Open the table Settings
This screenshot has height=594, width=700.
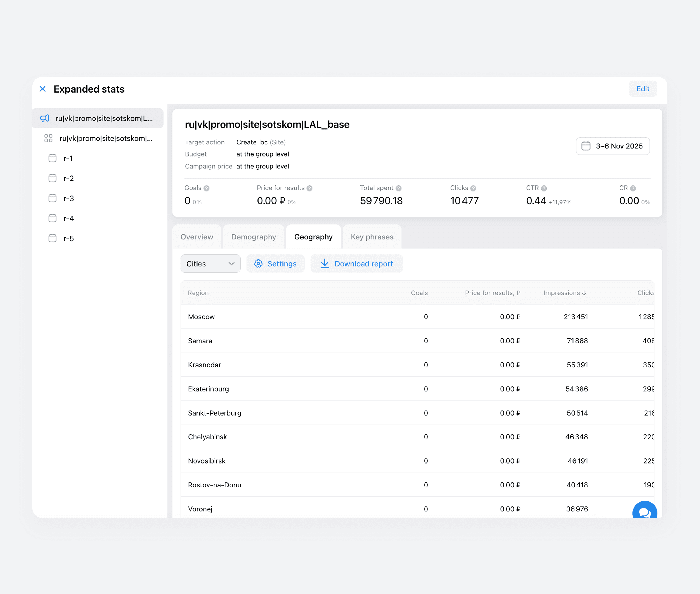coord(275,264)
